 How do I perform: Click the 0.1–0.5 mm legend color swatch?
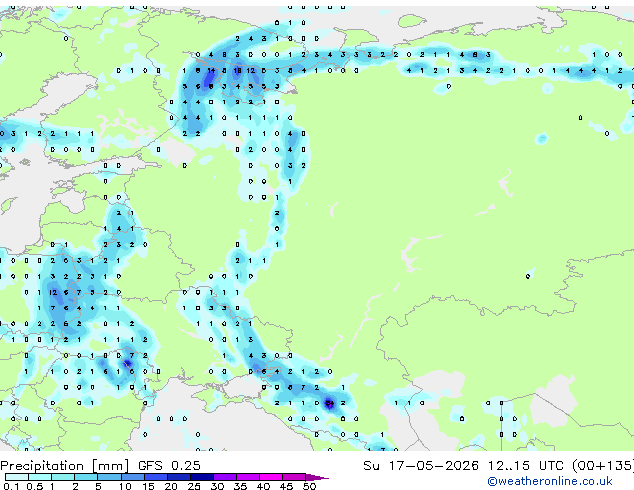pyautogui.click(x=17, y=477)
